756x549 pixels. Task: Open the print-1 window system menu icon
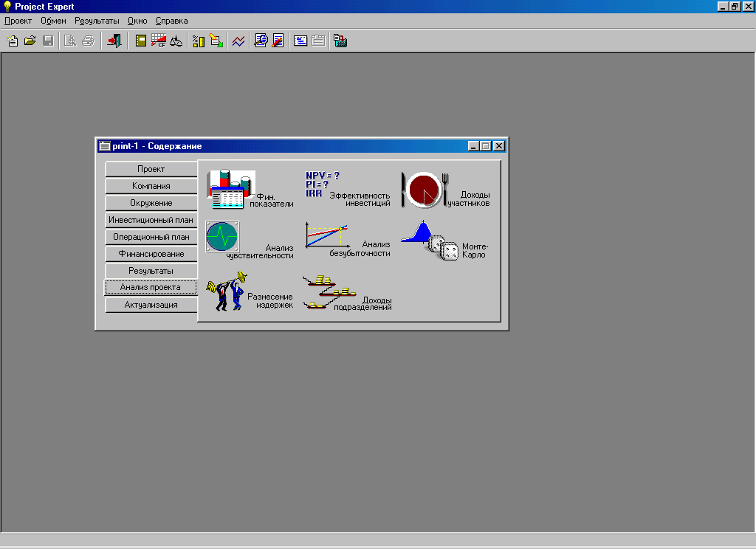tap(105, 145)
